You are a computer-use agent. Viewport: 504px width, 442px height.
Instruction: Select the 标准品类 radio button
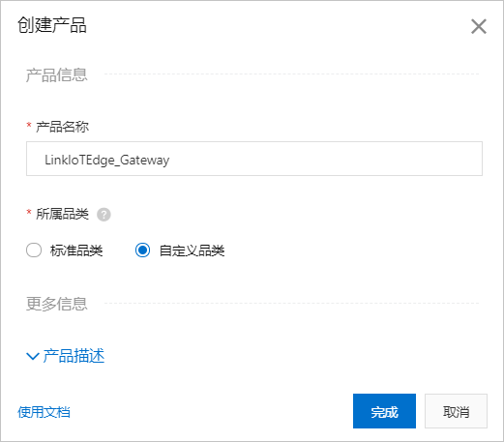pyautogui.click(x=34, y=250)
